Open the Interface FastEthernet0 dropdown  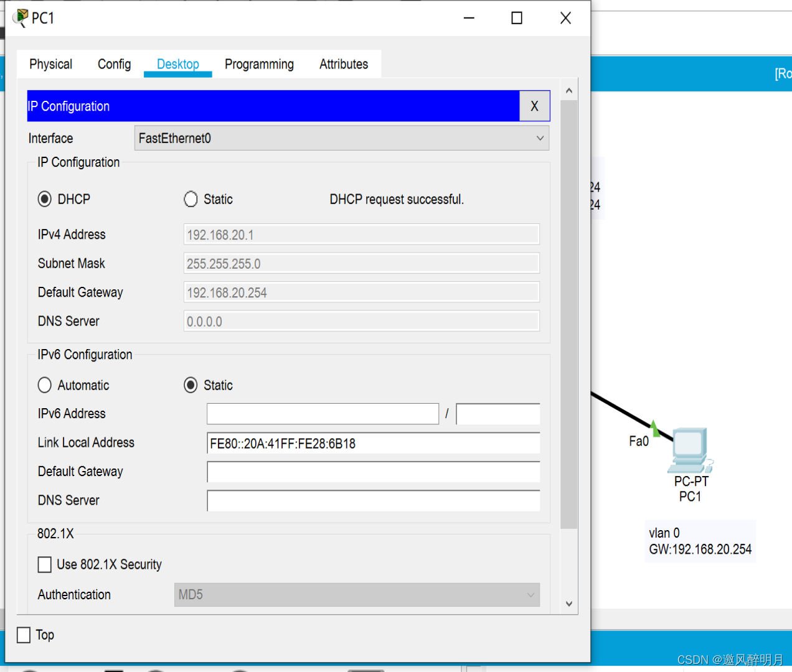click(x=341, y=138)
